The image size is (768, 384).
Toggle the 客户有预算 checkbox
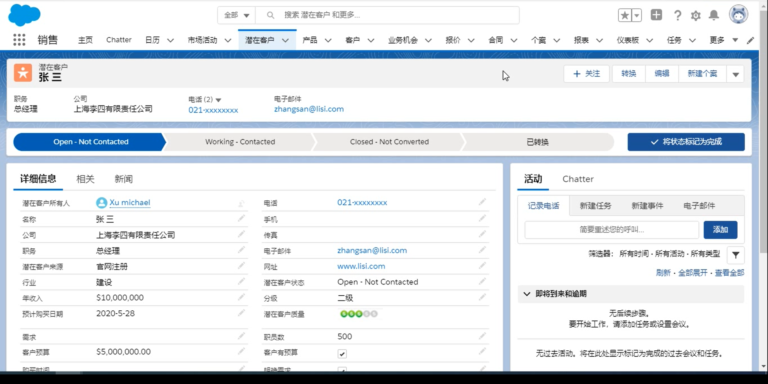click(342, 354)
